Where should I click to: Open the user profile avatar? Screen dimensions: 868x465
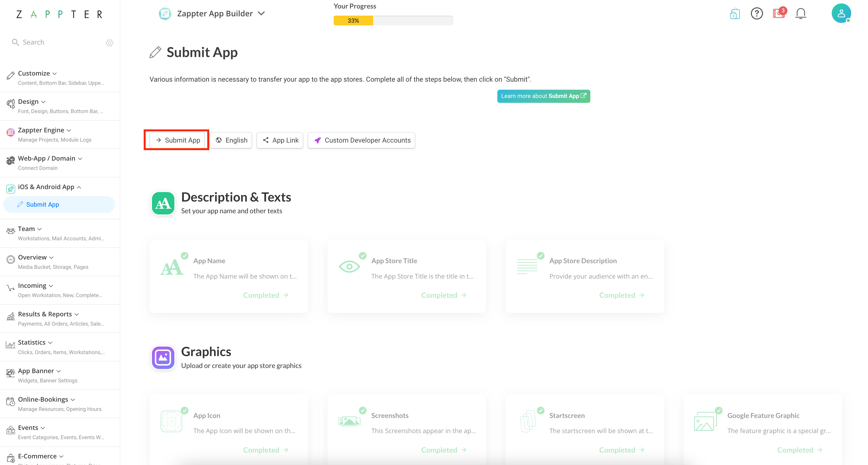pos(841,13)
